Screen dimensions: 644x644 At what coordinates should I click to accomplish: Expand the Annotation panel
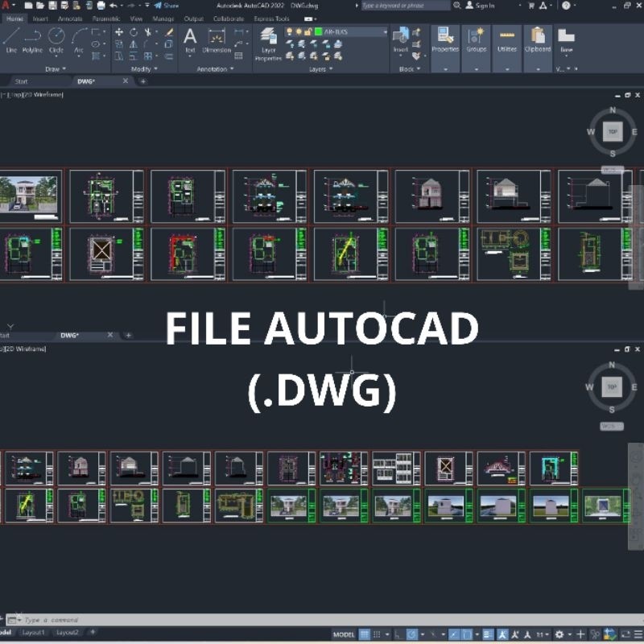coord(215,69)
